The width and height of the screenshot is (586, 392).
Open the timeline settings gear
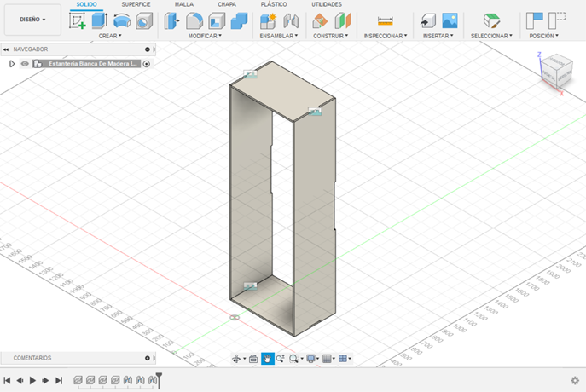pos(575,380)
